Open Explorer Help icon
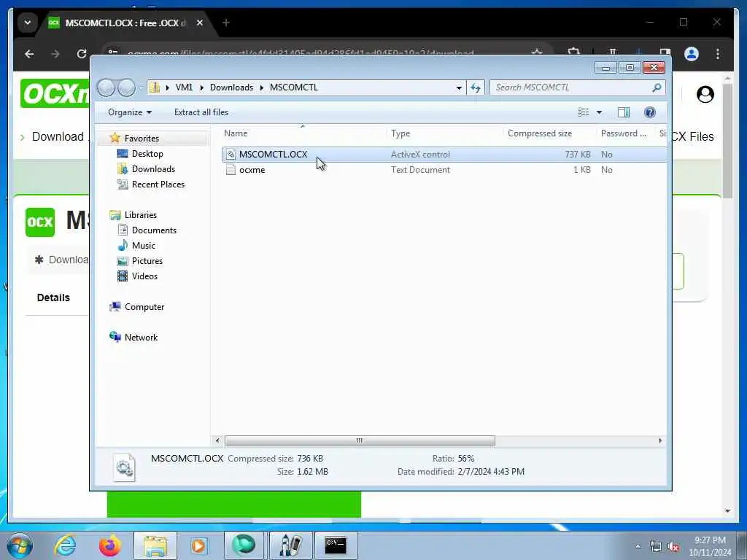This screenshot has height=560, width=747. tap(650, 112)
